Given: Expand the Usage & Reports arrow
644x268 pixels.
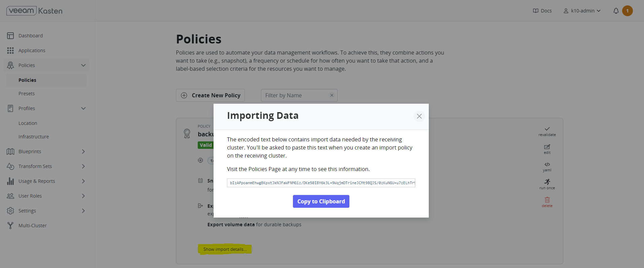Looking at the screenshot, I should [x=83, y=181].
